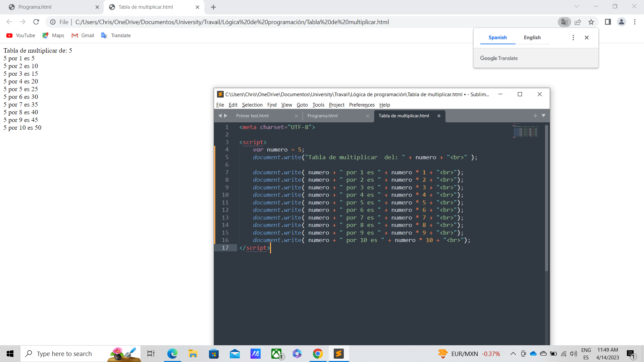Open the Sublime Text Tools menu
This screenshot has width=644, height=362.
coord(318,105)
